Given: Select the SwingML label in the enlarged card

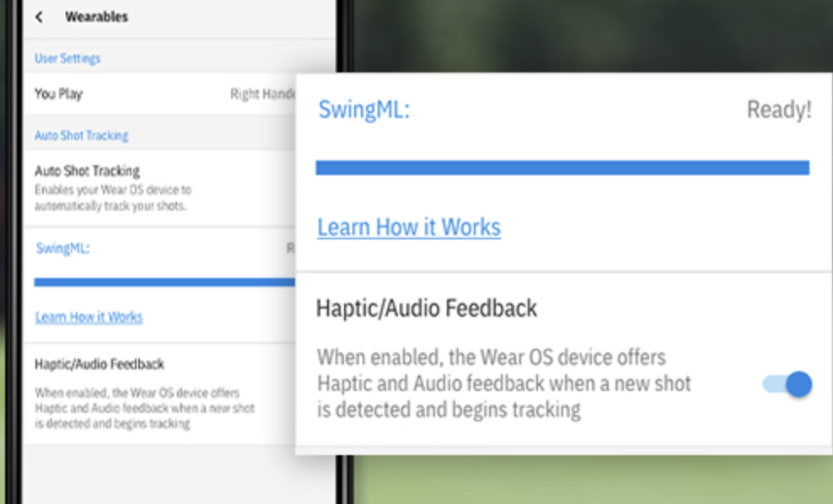Looking at the screenshot, I should tap(363, 110).
